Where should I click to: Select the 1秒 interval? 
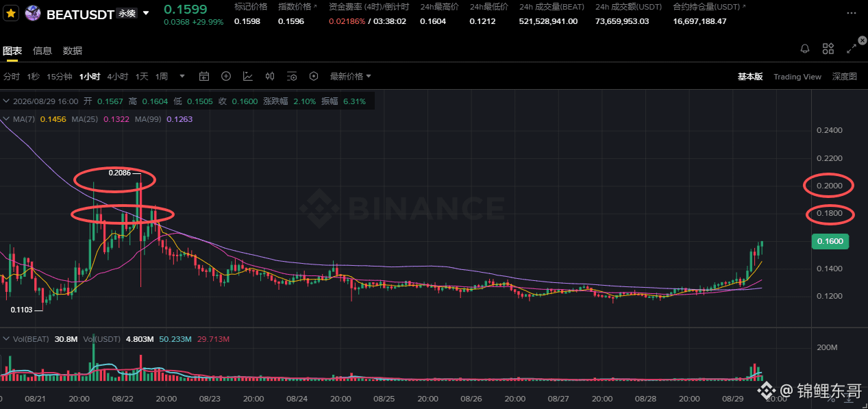click(34, 76)
